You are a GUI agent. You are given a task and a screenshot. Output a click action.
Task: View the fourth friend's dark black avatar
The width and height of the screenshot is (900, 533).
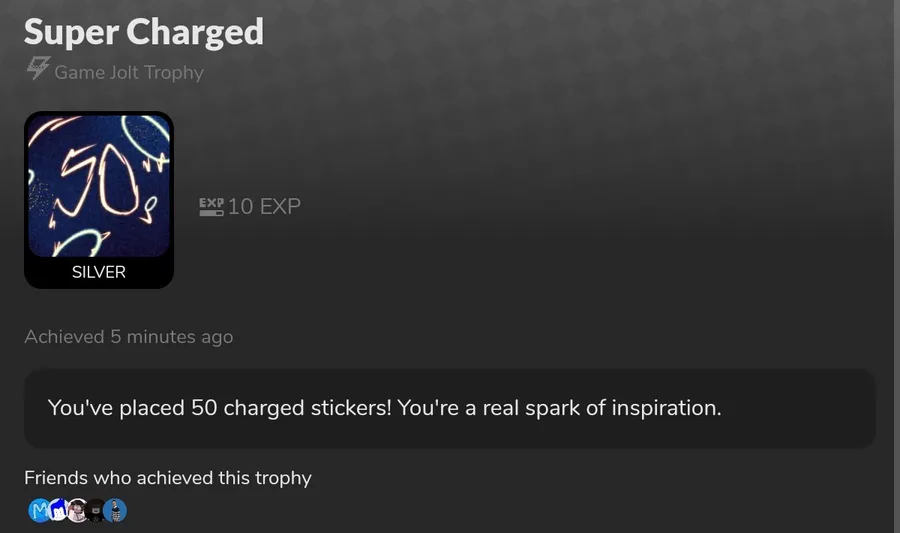coord(96,511)
